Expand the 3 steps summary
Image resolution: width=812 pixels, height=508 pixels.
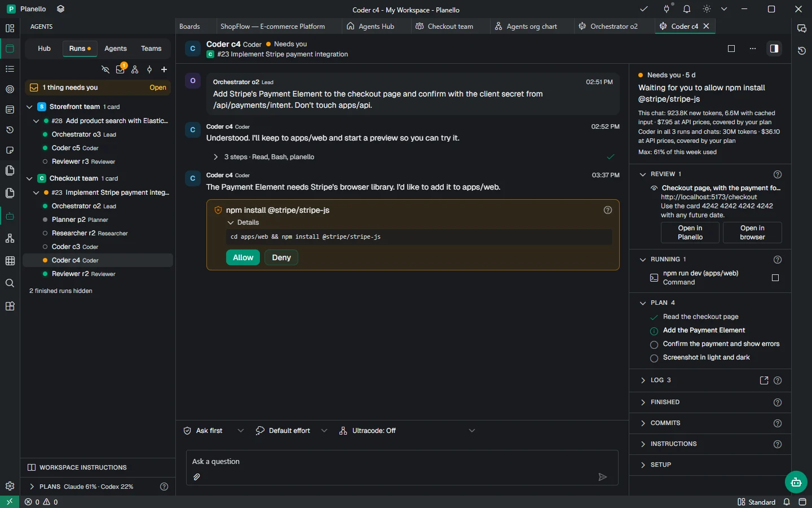(x=264, y=157)
